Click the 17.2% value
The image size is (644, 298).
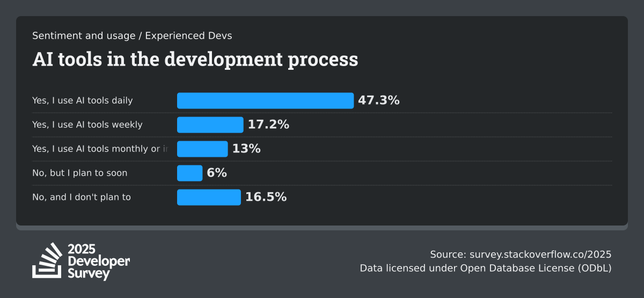coord(268,125)
